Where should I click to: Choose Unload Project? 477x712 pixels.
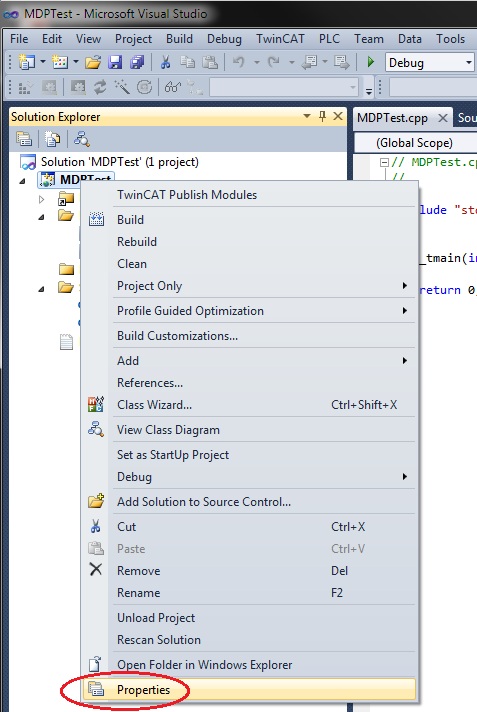point(249,618)
